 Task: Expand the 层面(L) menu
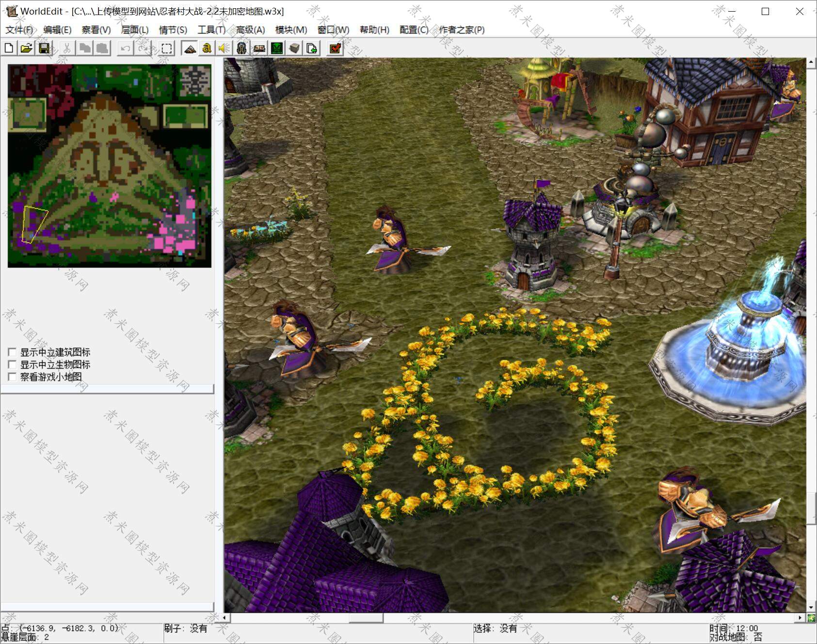point(135,30)
